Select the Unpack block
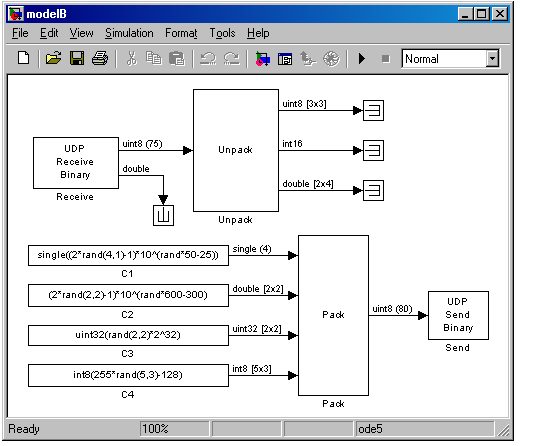556x446 pixels. tap(236, 150)
